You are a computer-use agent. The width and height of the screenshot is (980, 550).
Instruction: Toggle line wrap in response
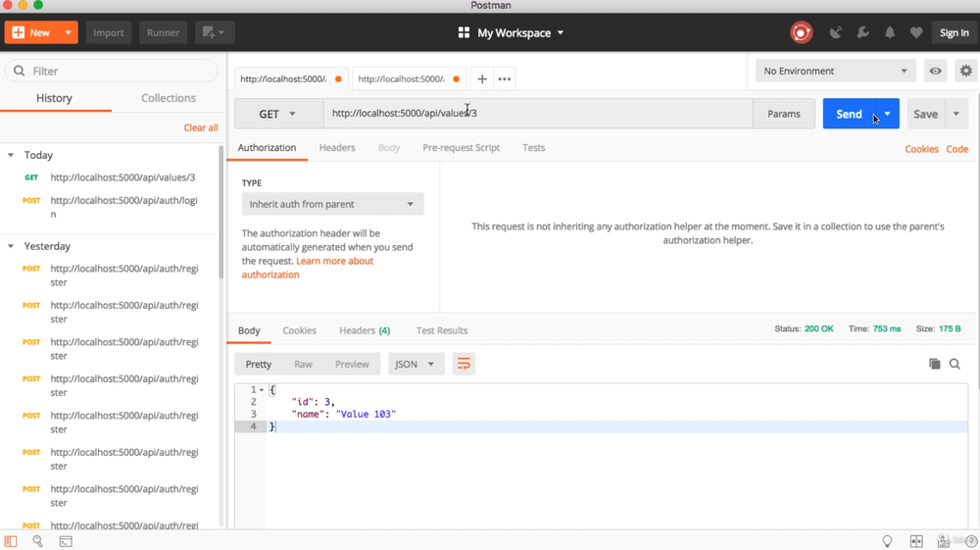464,364
